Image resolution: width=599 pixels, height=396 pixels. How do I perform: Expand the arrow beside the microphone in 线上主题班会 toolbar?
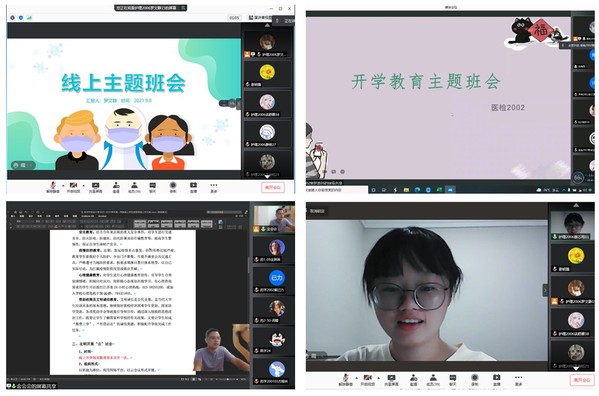(63, 186)
